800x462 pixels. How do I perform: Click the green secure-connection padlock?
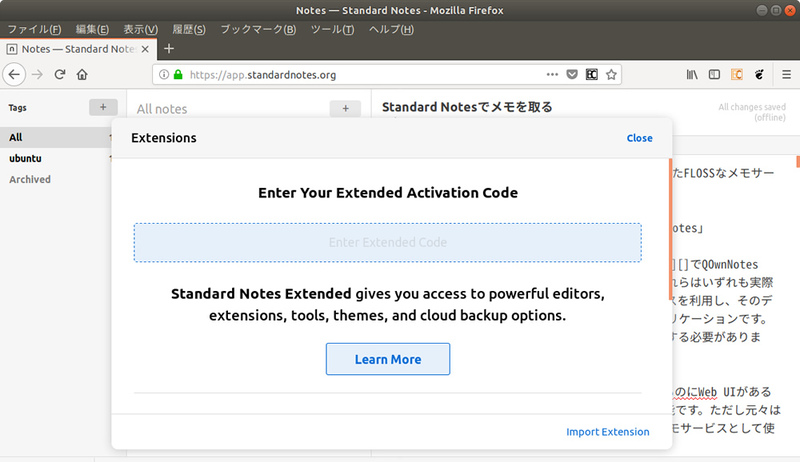click(x=178, y=74)
